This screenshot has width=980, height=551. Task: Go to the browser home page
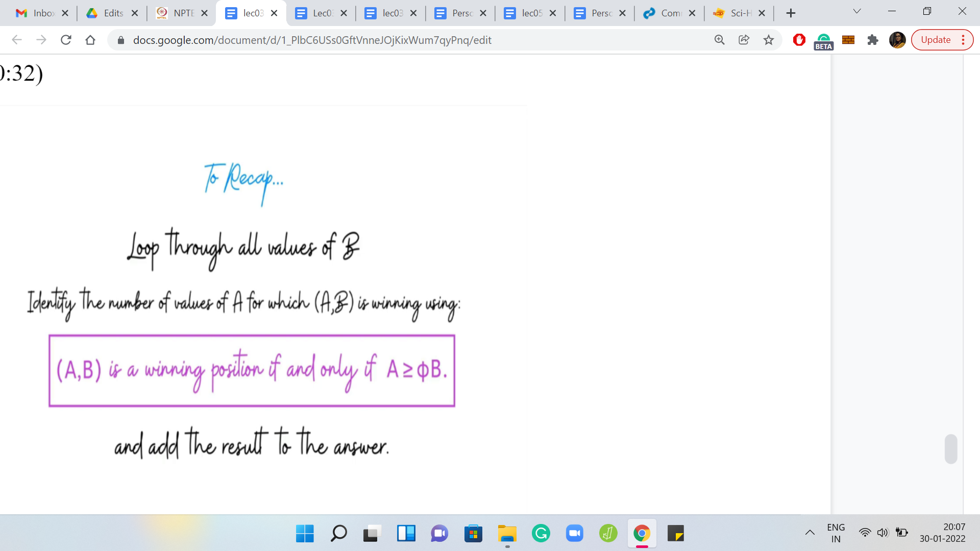[90, 40]
